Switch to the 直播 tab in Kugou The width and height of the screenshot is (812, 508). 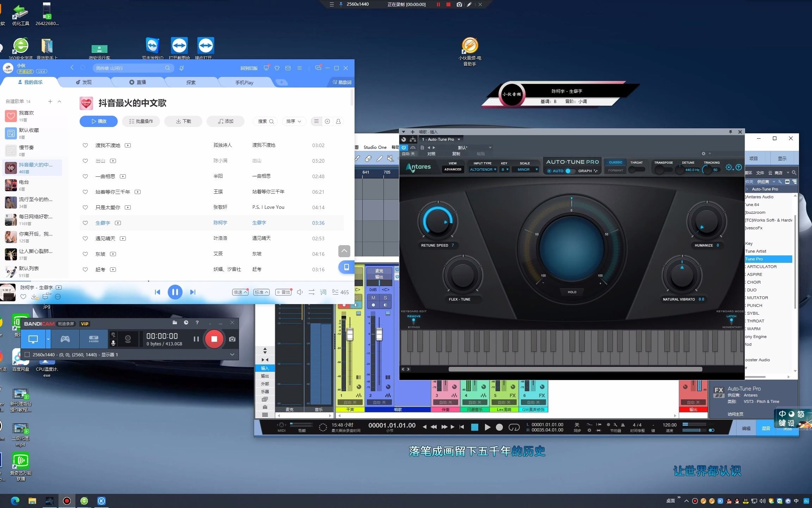point(137,82)
